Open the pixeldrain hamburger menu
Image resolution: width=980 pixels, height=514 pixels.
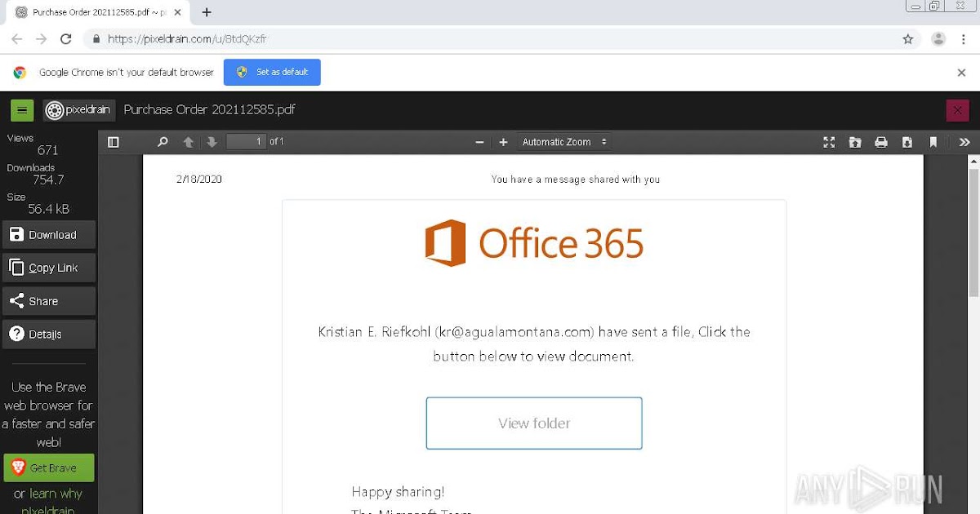[x=22, y=110]
